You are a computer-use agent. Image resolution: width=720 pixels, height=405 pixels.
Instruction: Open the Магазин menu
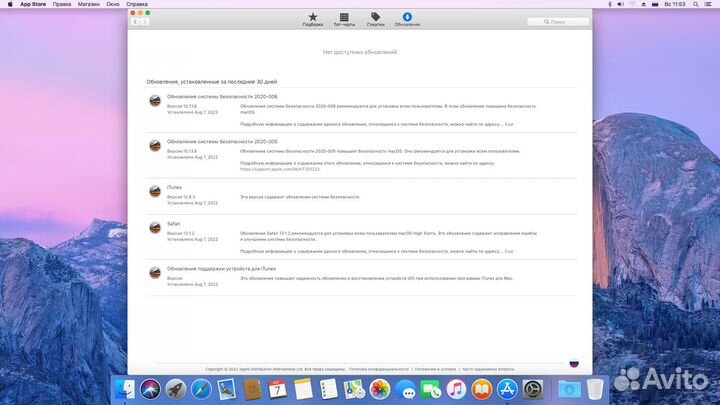click(x=89, y=4)
